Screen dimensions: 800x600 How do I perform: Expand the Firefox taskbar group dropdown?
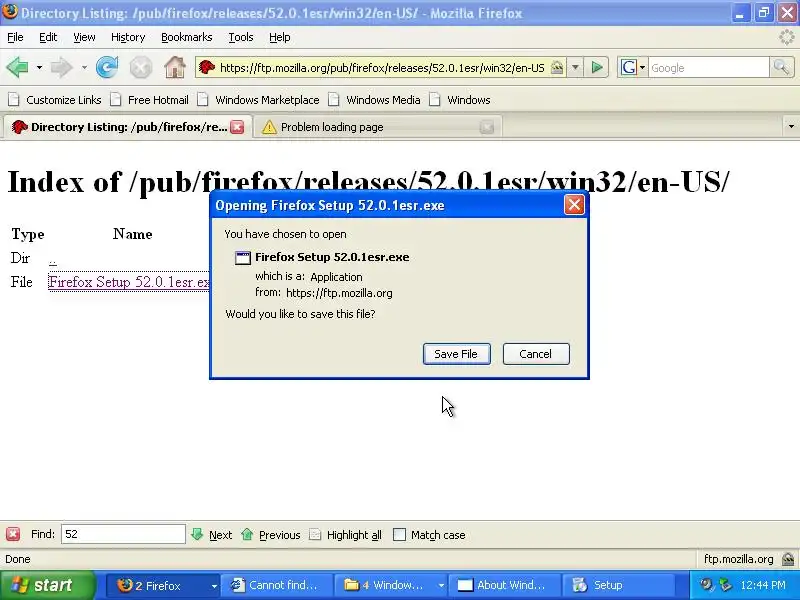point(214,586)
